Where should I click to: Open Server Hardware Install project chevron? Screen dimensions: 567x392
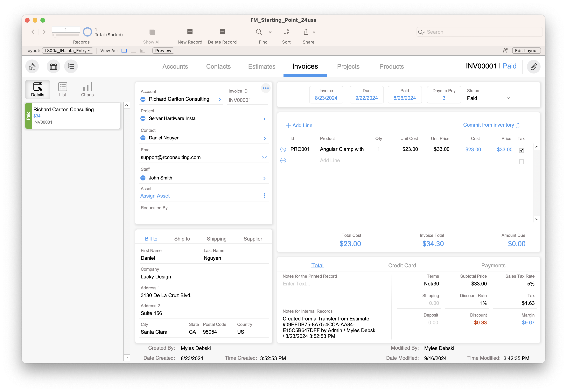point(264,119)
